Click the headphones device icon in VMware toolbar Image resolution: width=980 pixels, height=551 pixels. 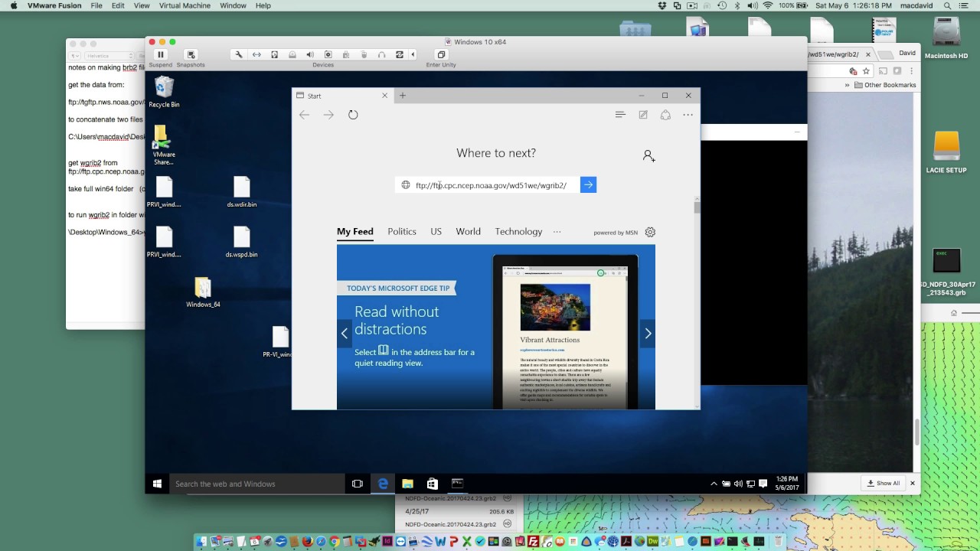point(381,54)
